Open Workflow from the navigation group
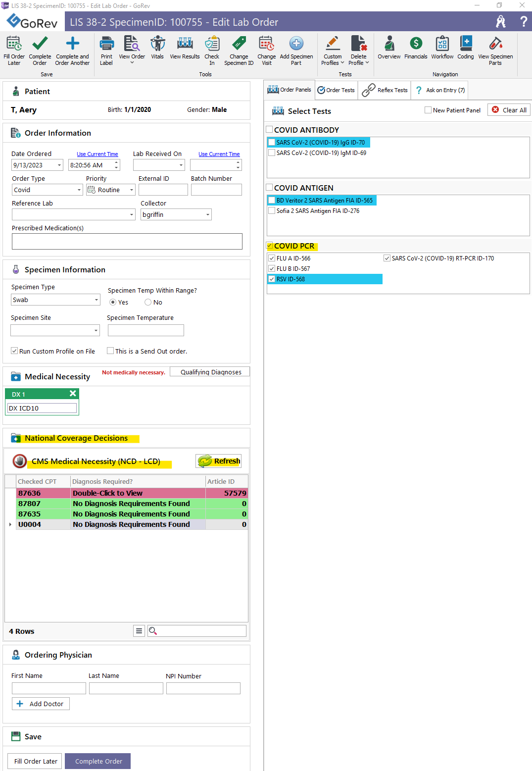Screen dimensions: 532x771 pos(442,48)
